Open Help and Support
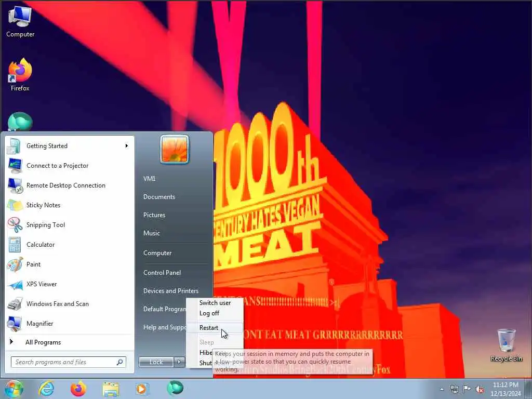The height and width of the screenshot is (399, 532). pos(165,327)
